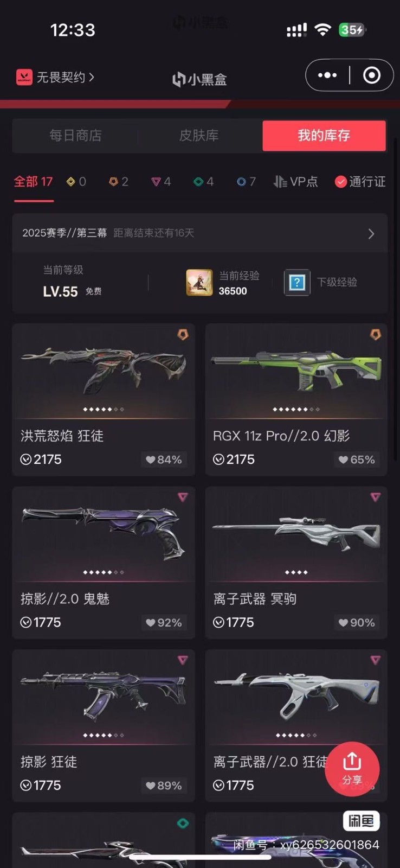Image resolution: width=400 pixels, height=868 pixels.
Task: Expand the 2025赛季 season banner arrow
Action: click(x=371, y=234)
